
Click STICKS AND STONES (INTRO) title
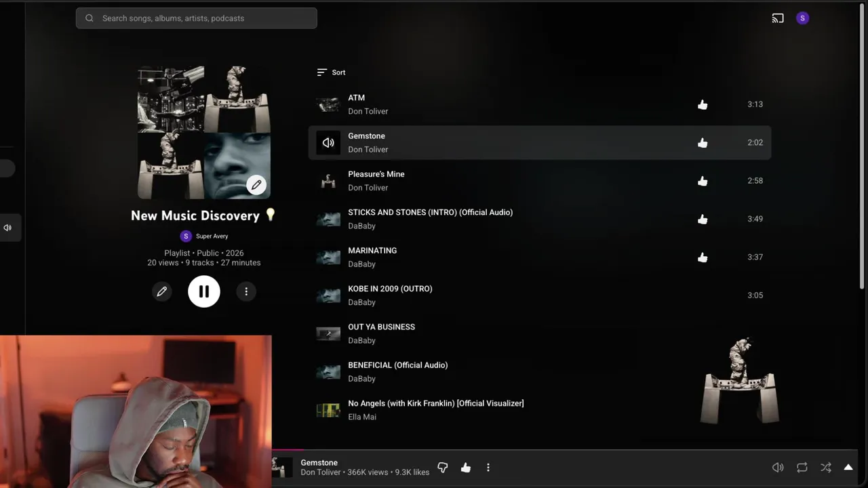(431, 212)
